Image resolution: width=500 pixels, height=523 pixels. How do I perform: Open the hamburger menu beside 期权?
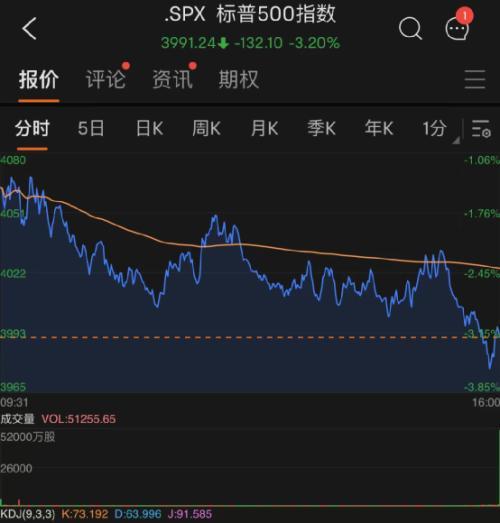click(475, 79)
